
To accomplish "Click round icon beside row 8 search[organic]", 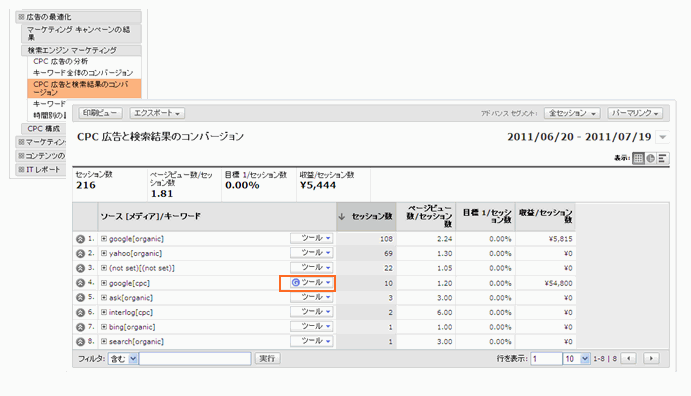I will point(80,342).
